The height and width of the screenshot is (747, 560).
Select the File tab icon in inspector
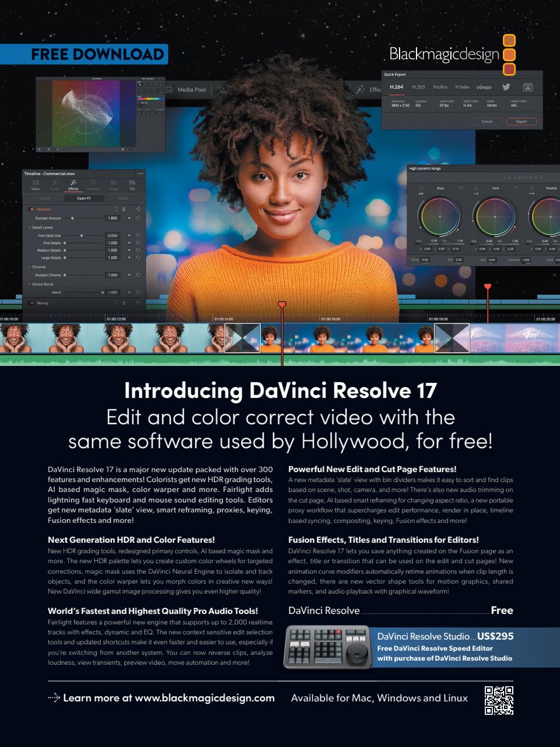(x=132, y=184)
